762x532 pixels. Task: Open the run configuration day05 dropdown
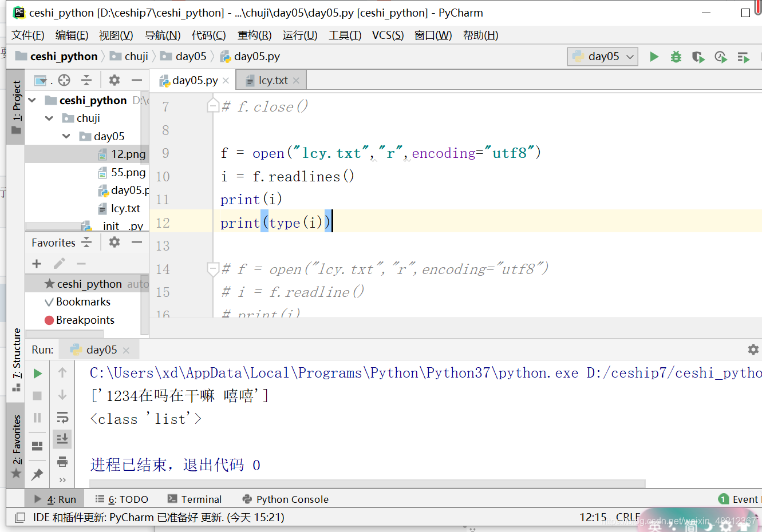click(603, 56)
